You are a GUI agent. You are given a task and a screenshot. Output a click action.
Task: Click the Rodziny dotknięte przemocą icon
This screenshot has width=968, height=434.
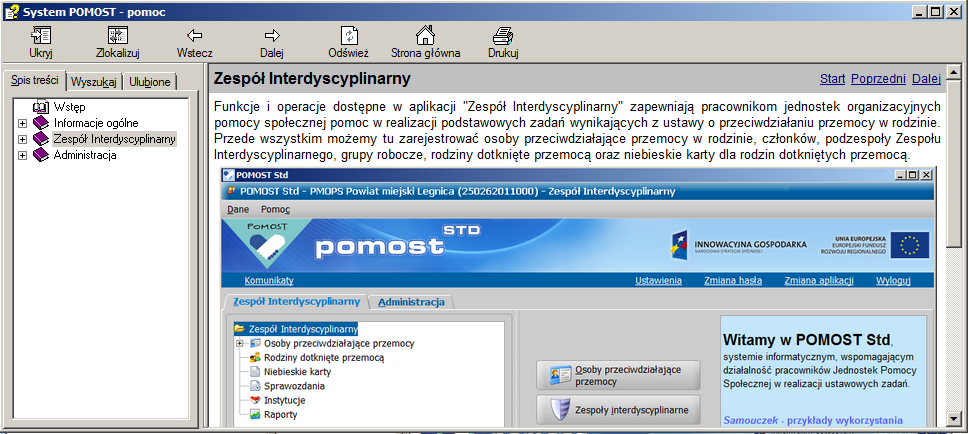click(x=255, y=357)
